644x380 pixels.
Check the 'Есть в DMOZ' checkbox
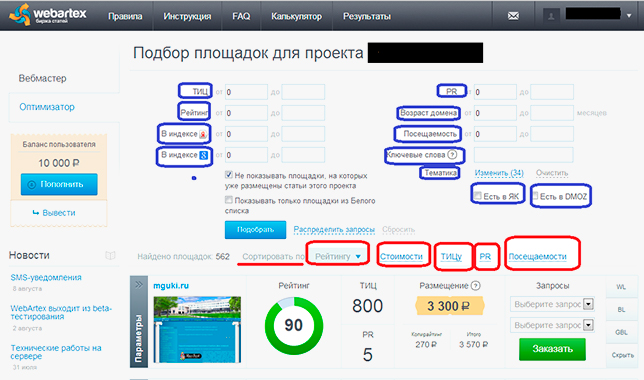point(535,196)
